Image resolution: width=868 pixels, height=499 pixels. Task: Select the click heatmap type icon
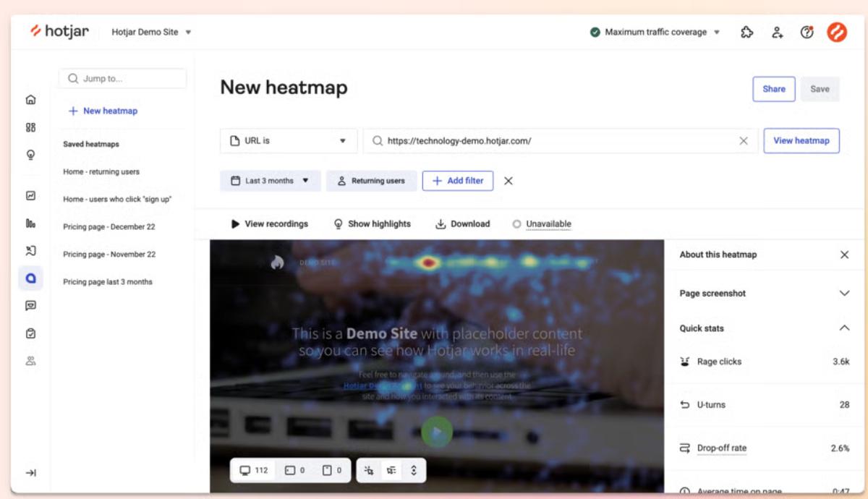tap(369, 470)
